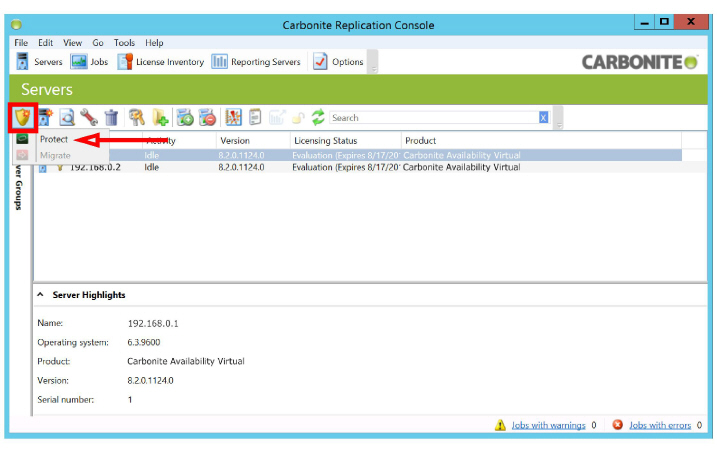Screen dimensions: 717x455
Task: Click Carbonite Availability Virtual in Server Highlights
Action: point(186,361)
